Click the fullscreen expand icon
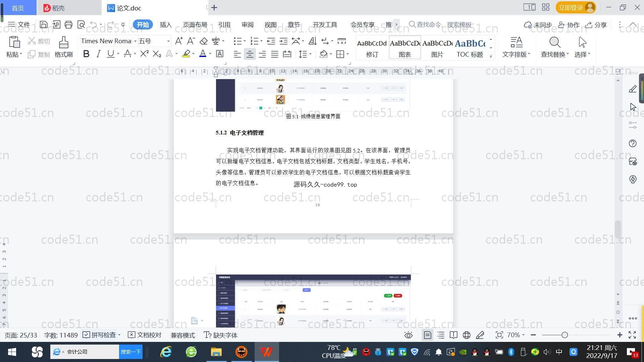The height and width of the screenshot is (362, 644). [632, 335]
